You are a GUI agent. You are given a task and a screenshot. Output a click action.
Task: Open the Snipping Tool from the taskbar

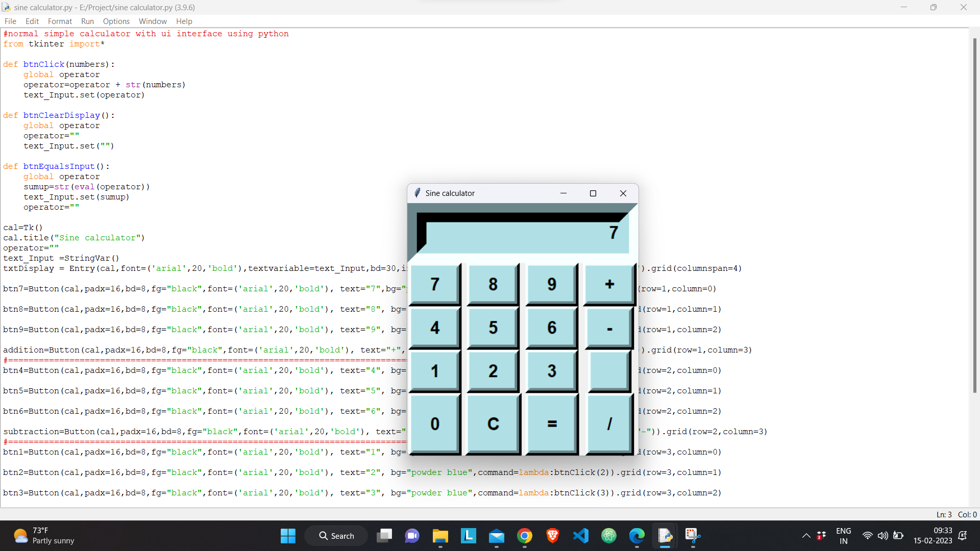point(692,536)
